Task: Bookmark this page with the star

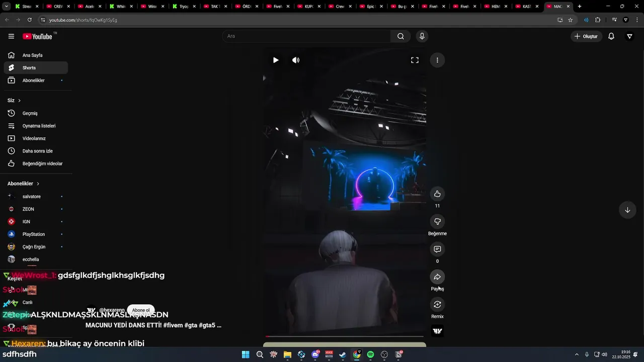Action: (571, 20)
